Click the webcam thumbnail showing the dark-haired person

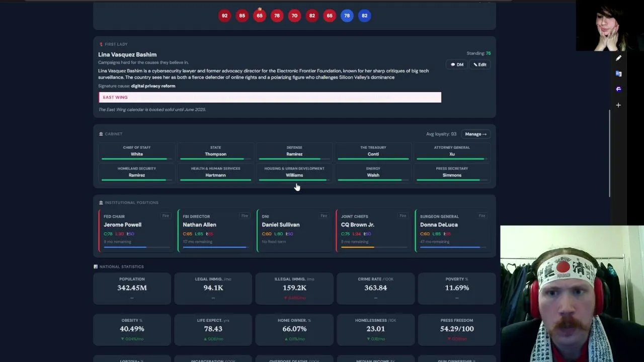pyautogui.click(x=610, y=26)
